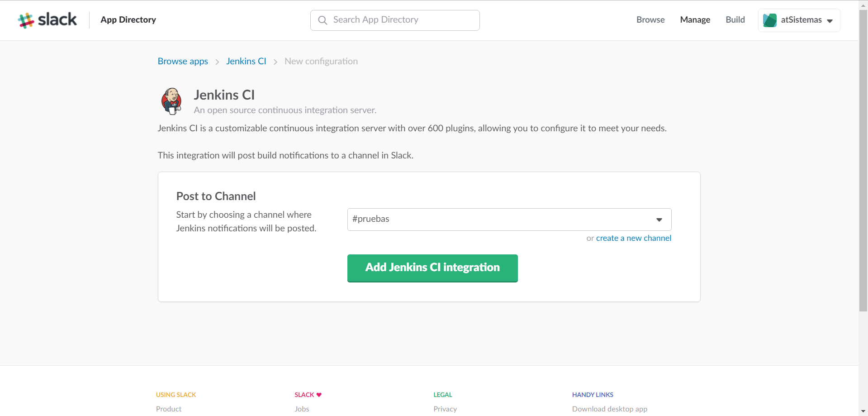Image resolution: width=868 pixels, height=416 pixels.
Task: Click the atSistemas workspace avatar
Action: point(769,20)
